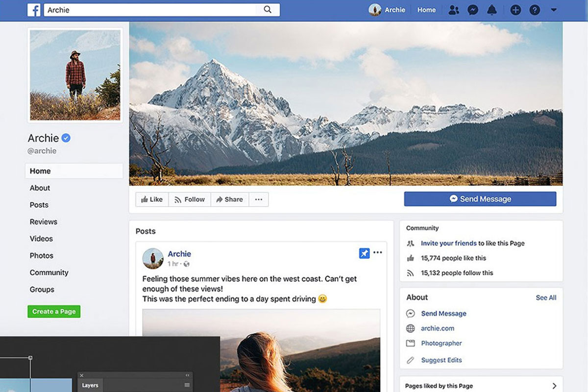Click the search magnifying glass icon

[x=267, y=9]
